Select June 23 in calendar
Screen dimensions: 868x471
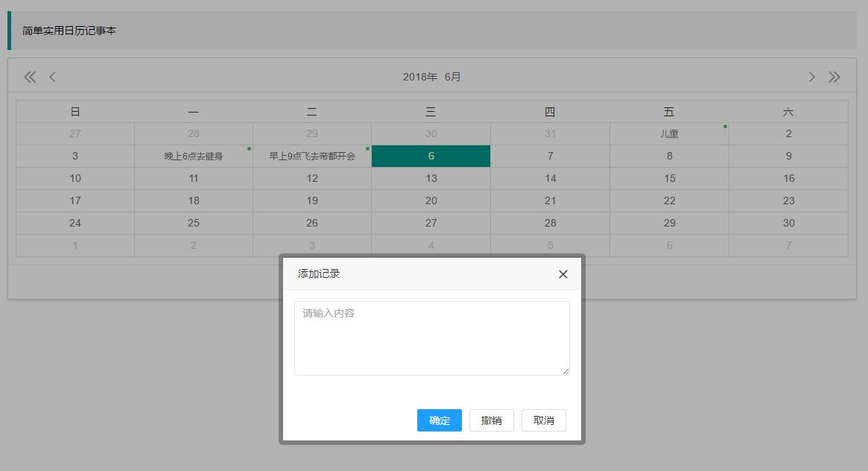pos(788,200)
